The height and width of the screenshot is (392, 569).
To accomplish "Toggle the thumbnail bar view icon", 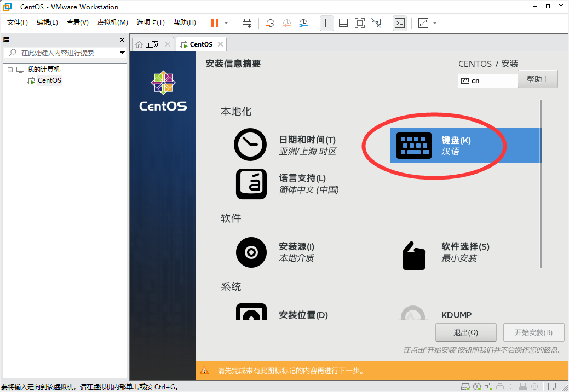I will tap(343, 23).
